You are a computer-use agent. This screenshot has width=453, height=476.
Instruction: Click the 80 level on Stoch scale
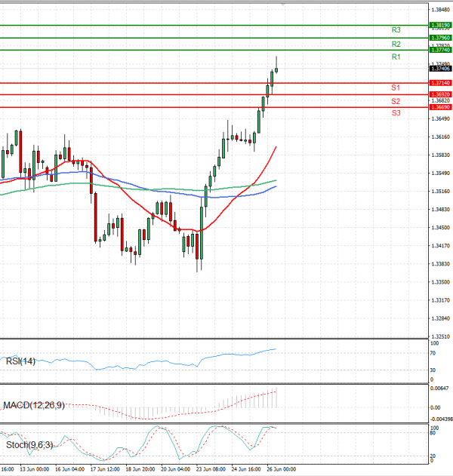(433, 432)
